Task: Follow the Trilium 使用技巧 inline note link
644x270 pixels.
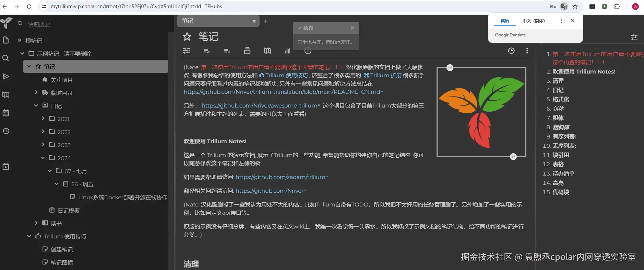Action: tap(284, 76)
